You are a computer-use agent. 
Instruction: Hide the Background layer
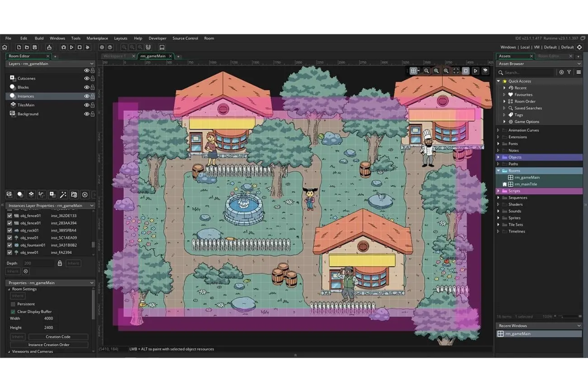coord(86,114)
